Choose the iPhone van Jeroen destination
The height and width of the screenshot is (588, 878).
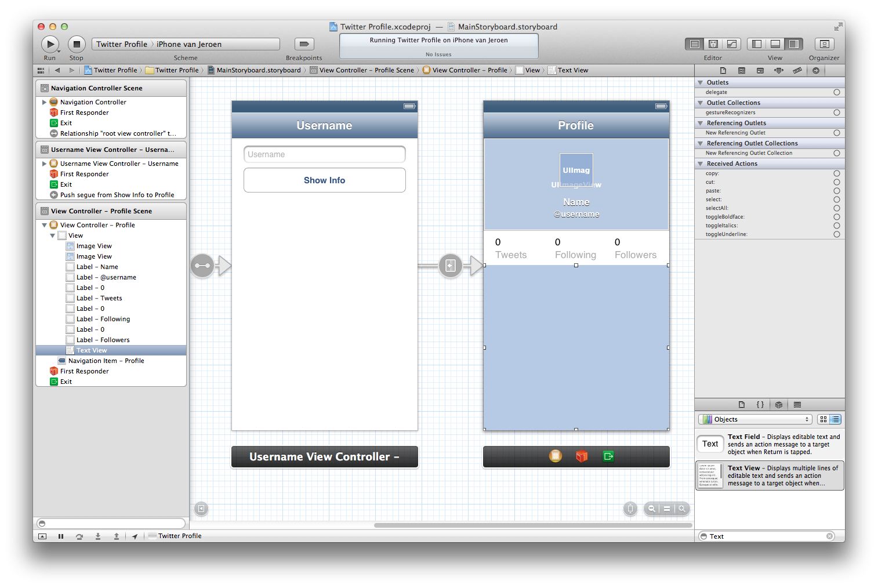[x=189, y=44]
